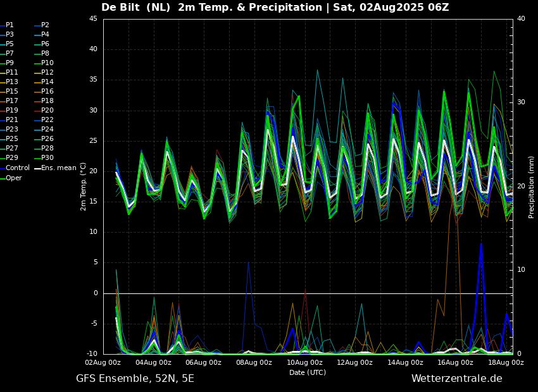This screenshot has width=538, height=392.
Task: Click the Control run legend label
Action: coord(17,168)
